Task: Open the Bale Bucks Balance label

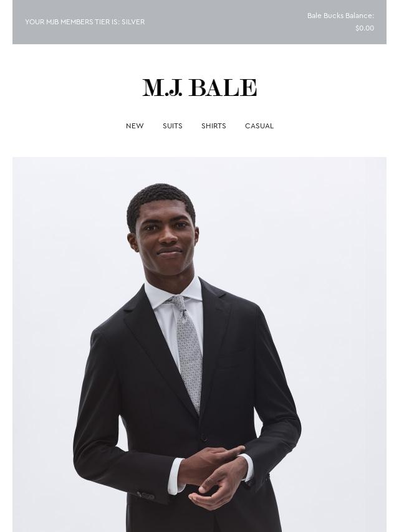Action: [x=340, y=16]
